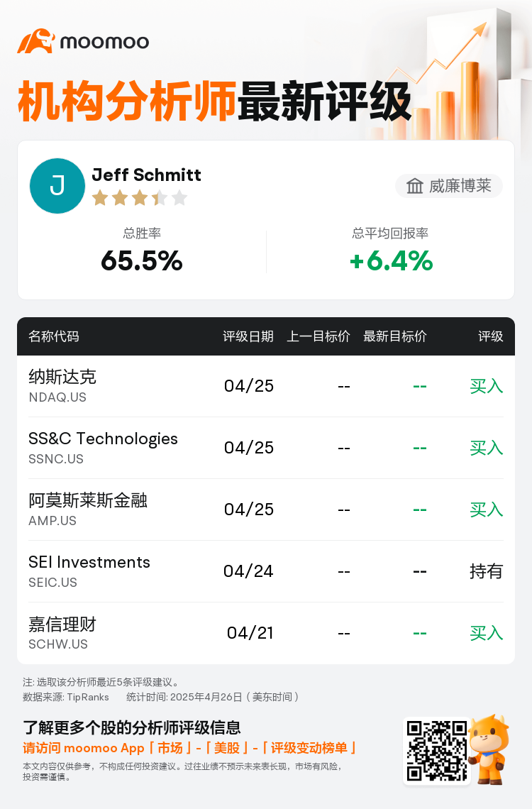Click the moomoo mascot cartoon

(489, 749)
